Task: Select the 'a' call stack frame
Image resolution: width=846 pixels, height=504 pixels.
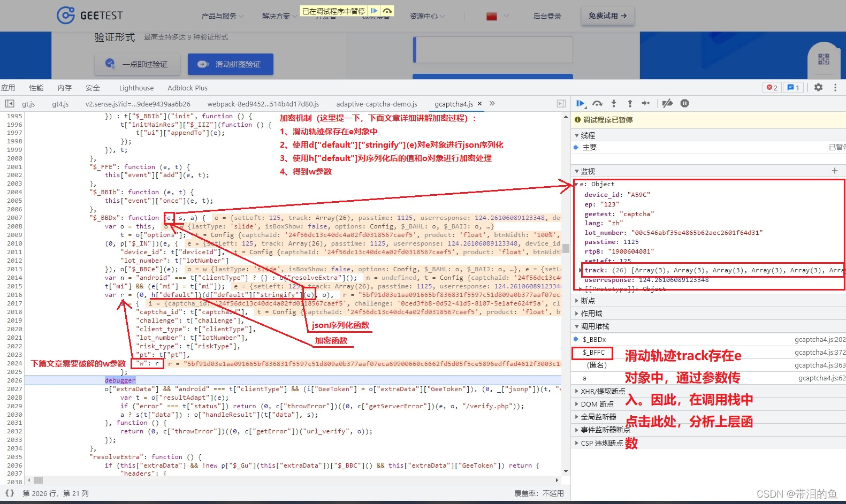Action: [709, 378]
